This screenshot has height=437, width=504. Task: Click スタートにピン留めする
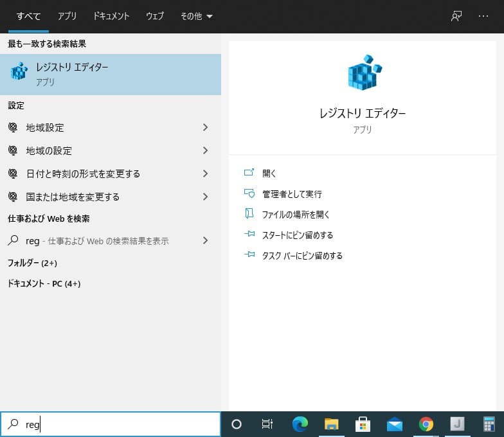pos(298,235)
